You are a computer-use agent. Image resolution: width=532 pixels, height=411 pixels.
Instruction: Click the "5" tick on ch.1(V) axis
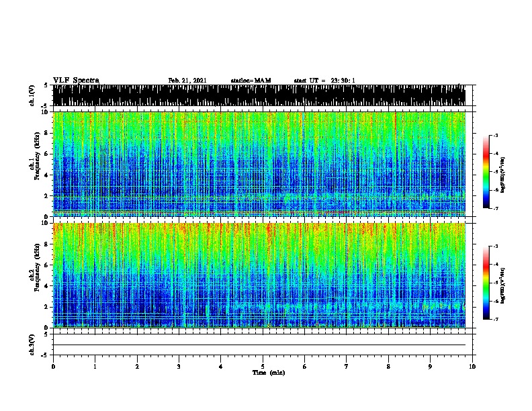click(x=46, y=85)
